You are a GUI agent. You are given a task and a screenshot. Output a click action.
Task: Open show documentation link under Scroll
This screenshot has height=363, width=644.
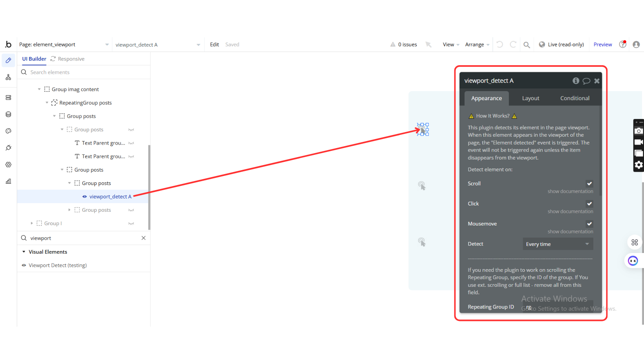[570, 191]
